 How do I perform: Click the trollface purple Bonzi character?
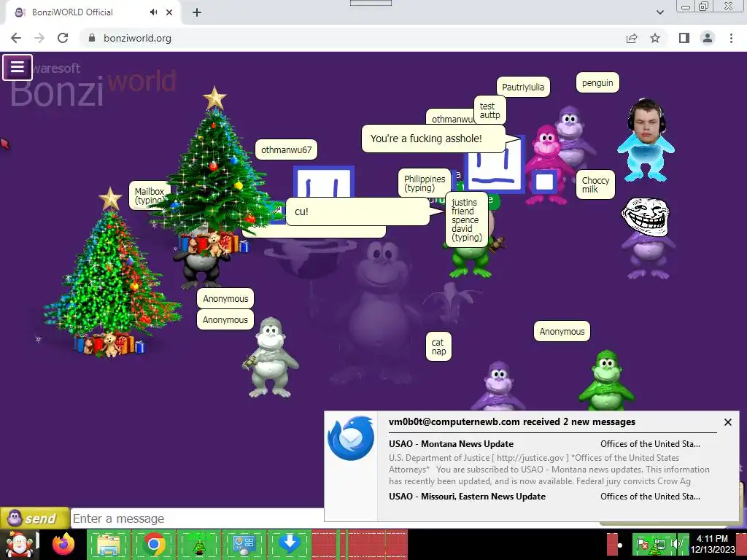click(x=647, y=238)
